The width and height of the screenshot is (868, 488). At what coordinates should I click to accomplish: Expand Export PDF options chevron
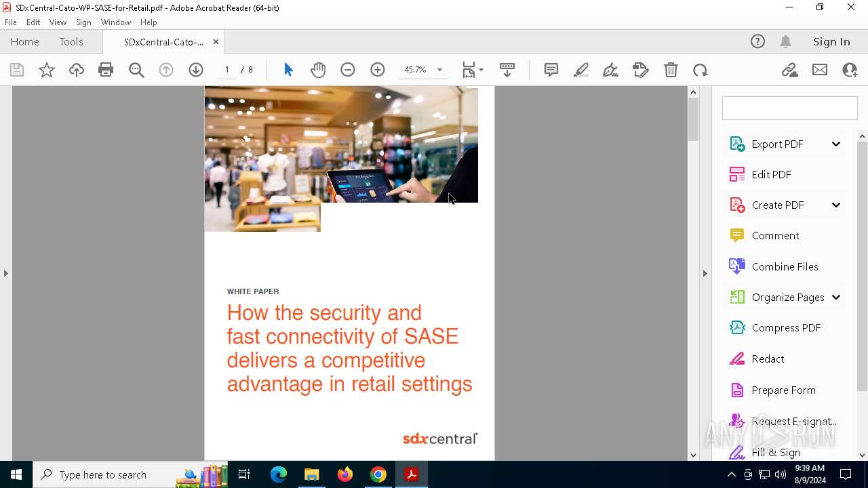[x=836, y=144]
